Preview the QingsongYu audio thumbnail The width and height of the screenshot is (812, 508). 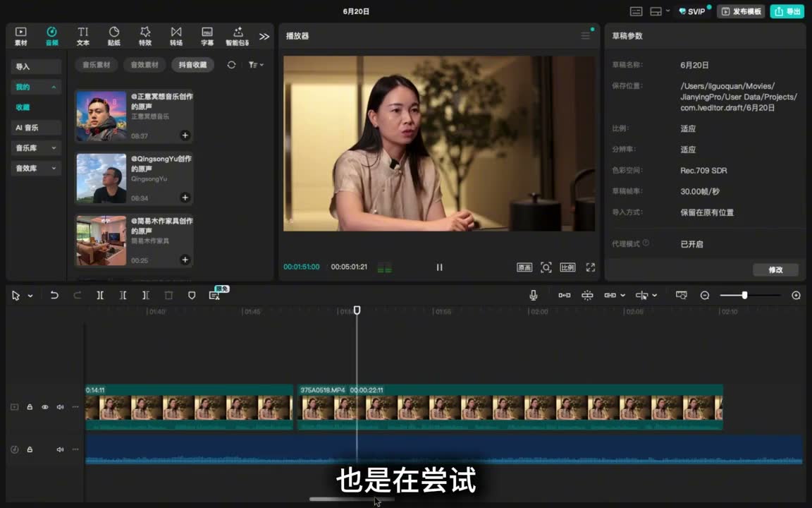tap(101, 179)
